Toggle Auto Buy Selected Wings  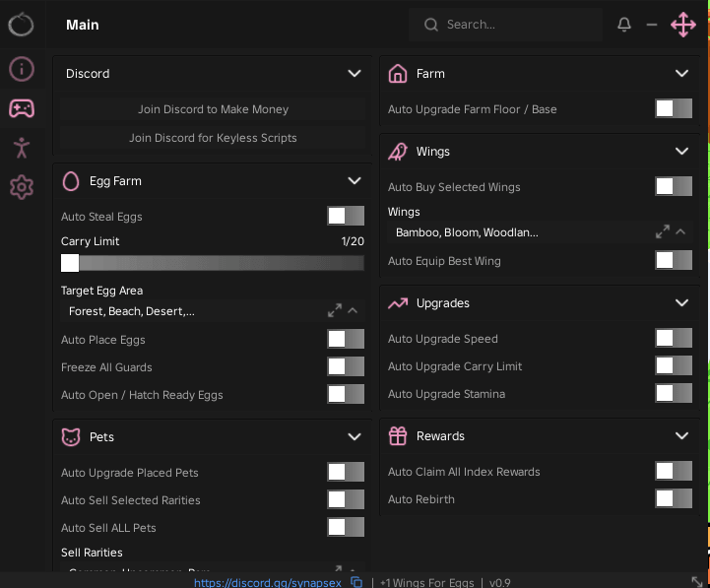point(674,186)
